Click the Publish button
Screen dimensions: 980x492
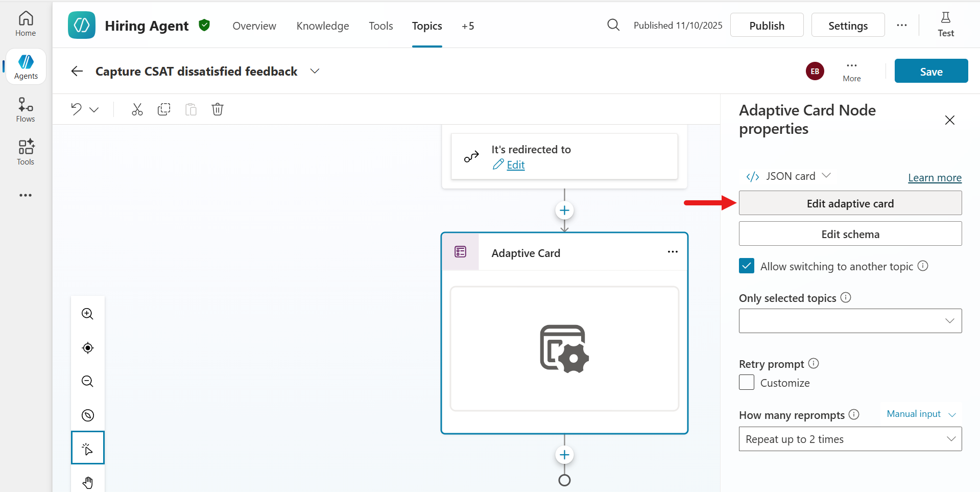click(767, 25)
